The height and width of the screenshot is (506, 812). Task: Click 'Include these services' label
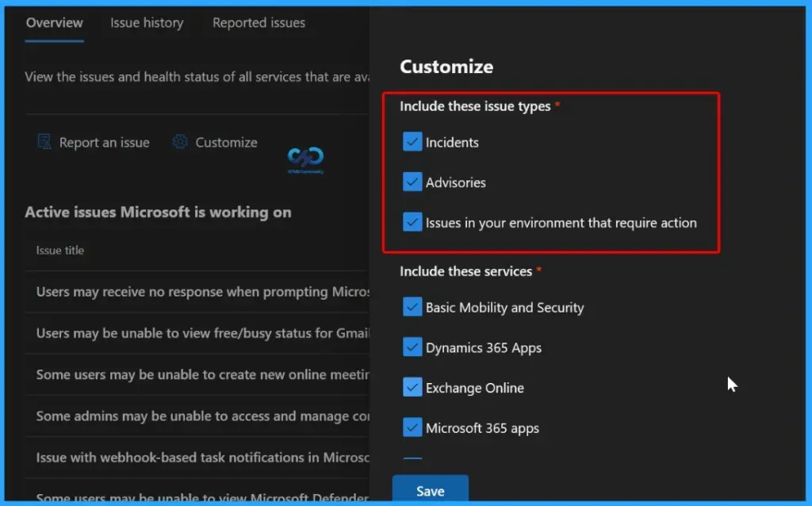coord(465,271)
